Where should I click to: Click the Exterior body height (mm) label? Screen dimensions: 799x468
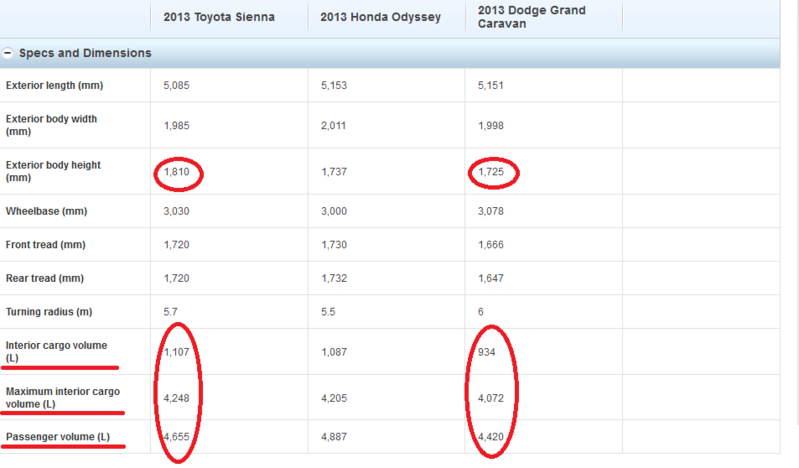[53, 171]
